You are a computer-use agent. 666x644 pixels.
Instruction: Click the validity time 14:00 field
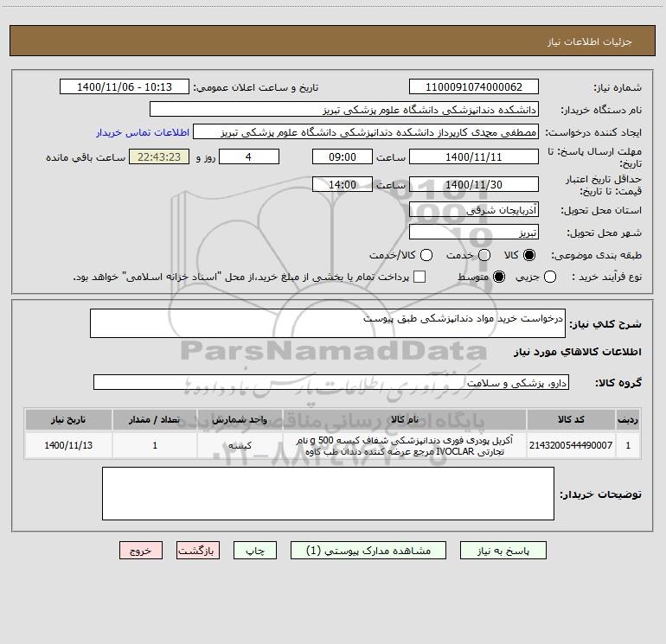(x=343, y=184)
